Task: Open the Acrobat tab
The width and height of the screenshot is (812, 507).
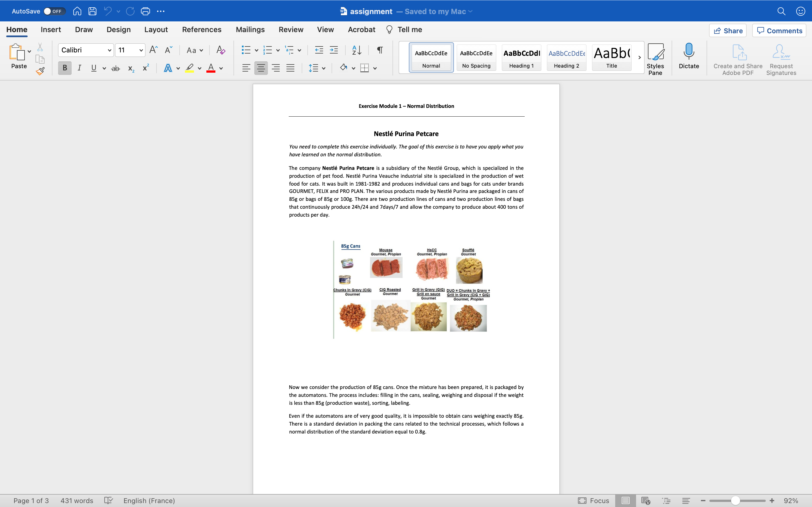Action: click(361, 30)
